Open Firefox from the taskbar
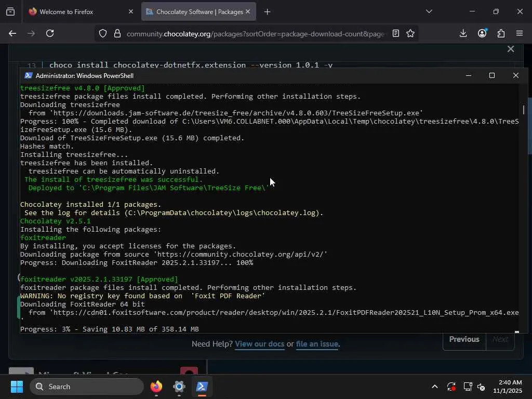The width and height of the screenshot is (532, 399). pyautogui.click(x=156, y=387)
